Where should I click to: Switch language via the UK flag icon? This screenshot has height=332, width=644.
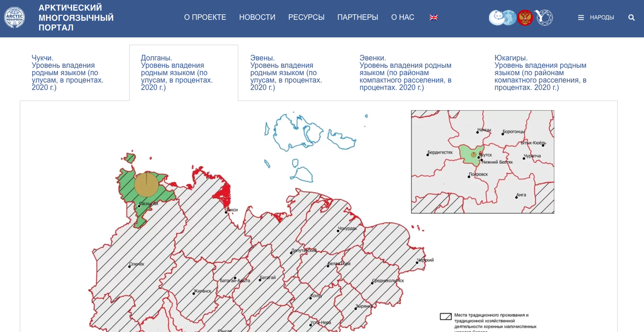434,17
